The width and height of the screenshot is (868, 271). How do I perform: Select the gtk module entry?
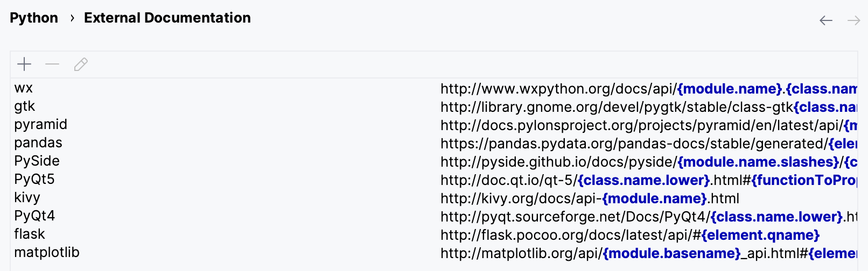tap(25, 106)
